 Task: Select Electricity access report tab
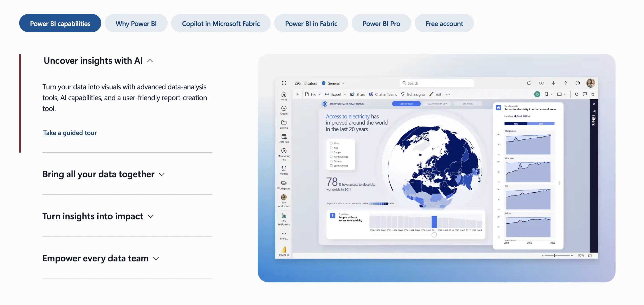[406, 104]
